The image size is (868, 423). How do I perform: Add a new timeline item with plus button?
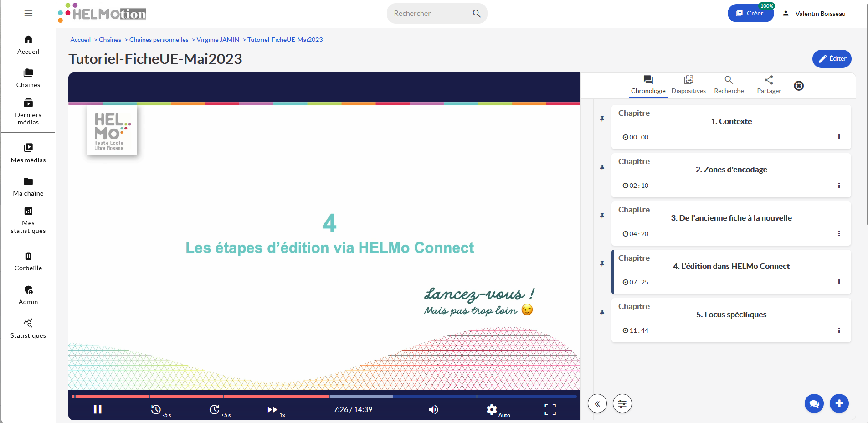coord(839,403)
